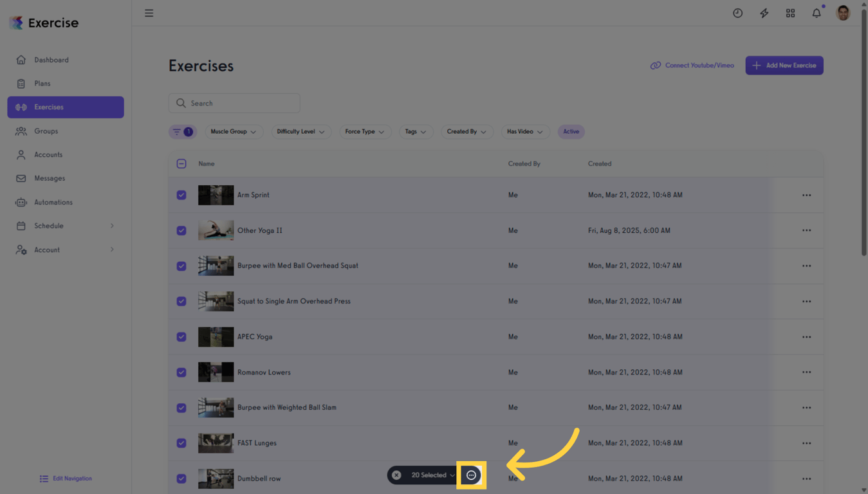This screenshot has height=494, width=868.
Task: Uncheck the Dumbbell row checkbox
Action: click(181, 479)
